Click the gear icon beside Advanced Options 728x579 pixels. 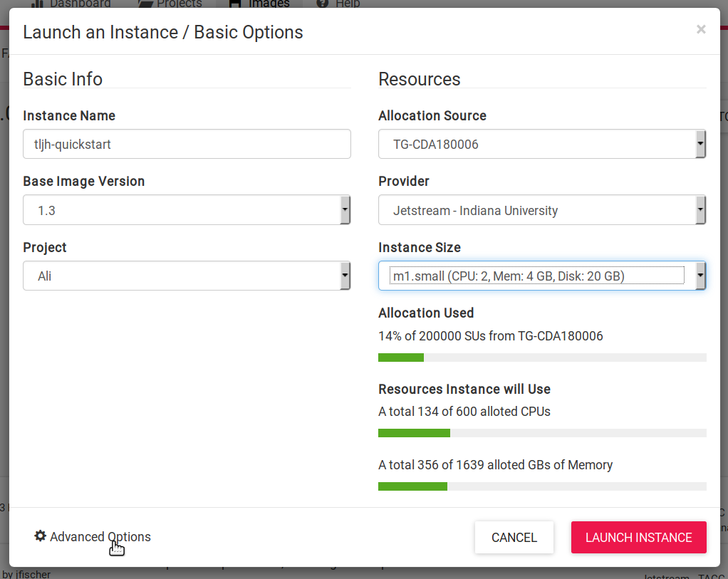40,536
